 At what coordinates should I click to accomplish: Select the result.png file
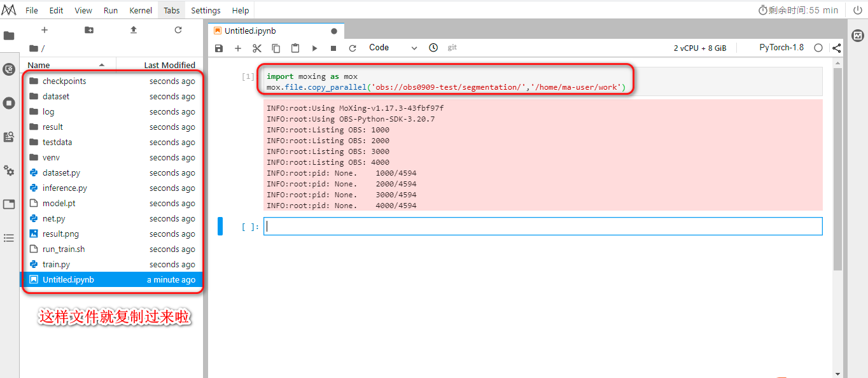click(x=111, y=234)
